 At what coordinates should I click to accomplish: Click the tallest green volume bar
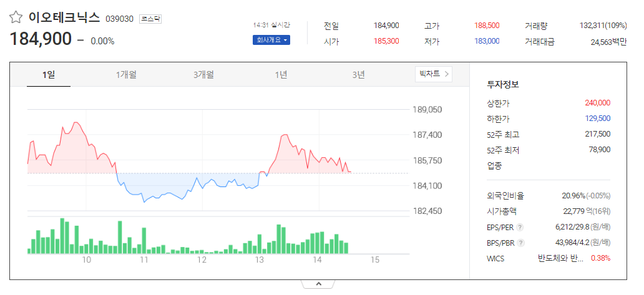coord(62,236)
